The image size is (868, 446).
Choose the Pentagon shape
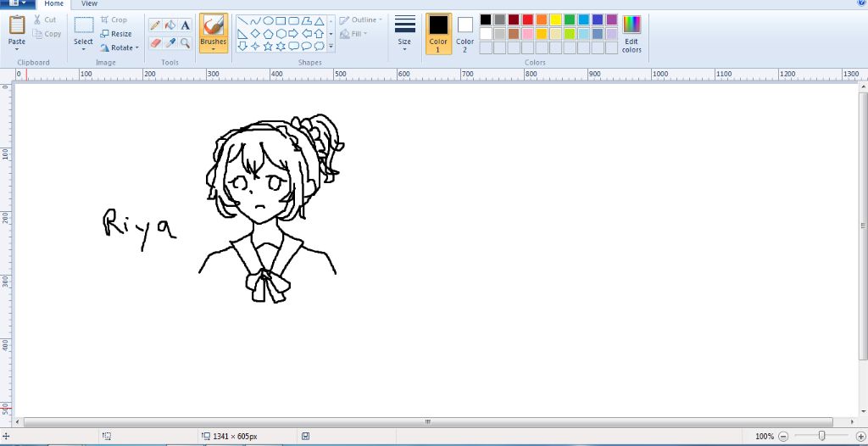pos(268,34)
